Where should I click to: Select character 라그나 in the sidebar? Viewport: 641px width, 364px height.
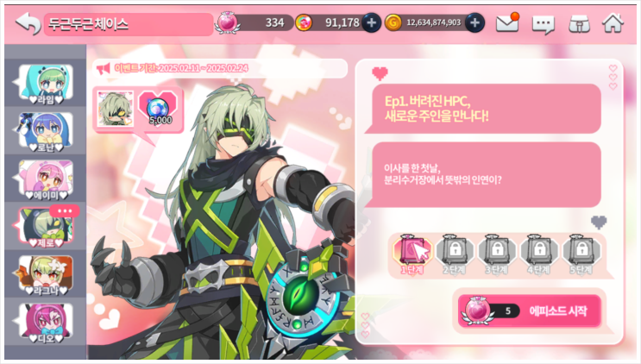coord(46,275)
